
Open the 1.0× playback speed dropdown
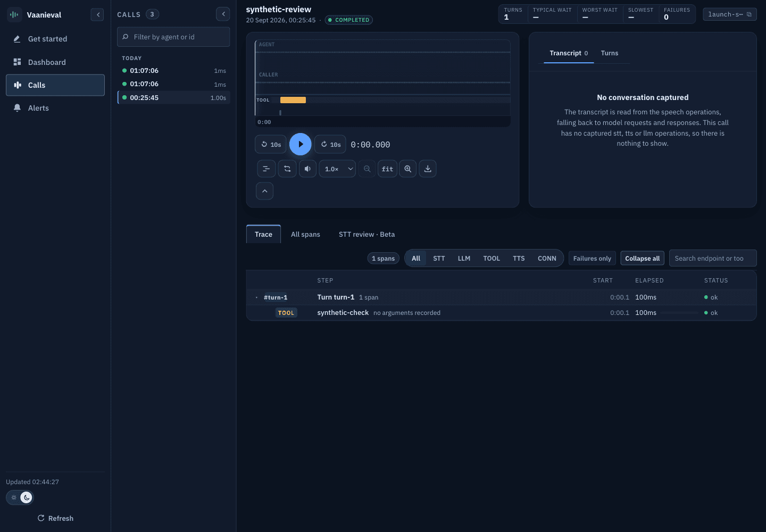337,169
